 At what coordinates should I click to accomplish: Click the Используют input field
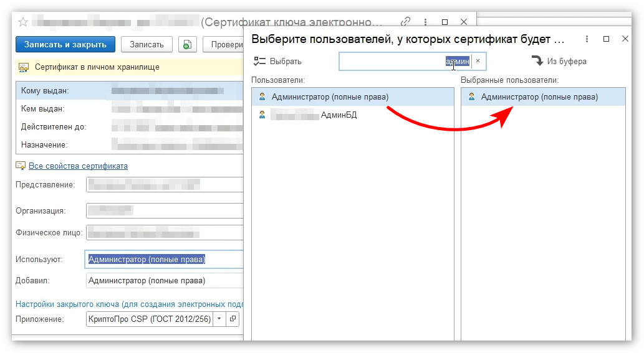165,259
